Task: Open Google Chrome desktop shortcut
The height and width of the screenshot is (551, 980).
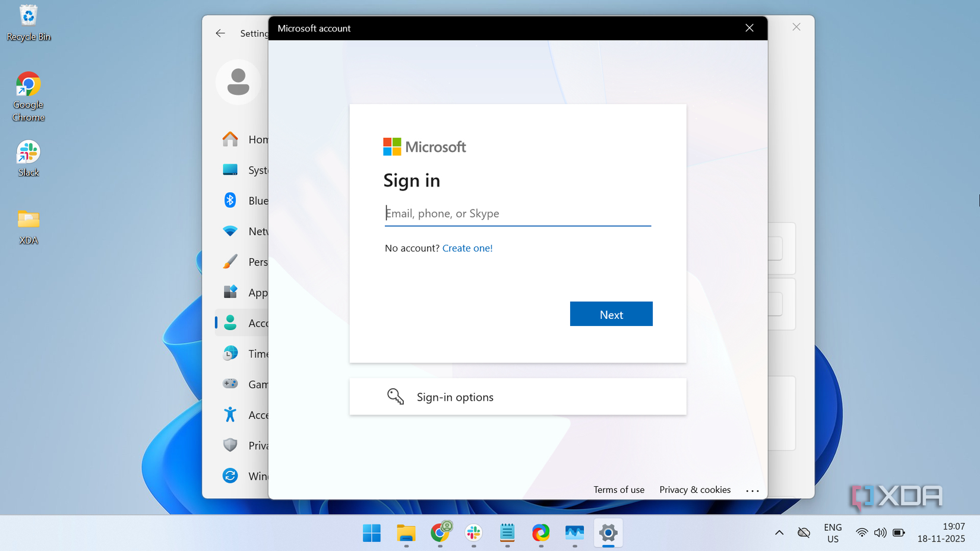Action: pyautogui.click(x=28, y=97)
